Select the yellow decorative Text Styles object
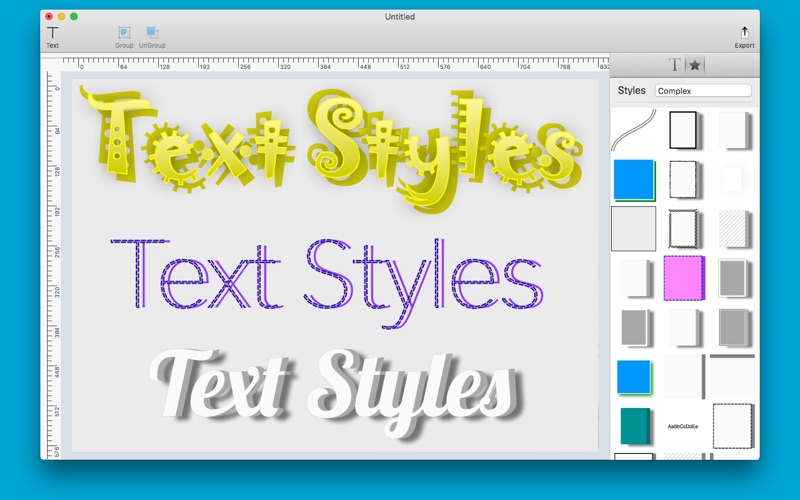This screenshot has width=800, height=500. tap(332, 148)
